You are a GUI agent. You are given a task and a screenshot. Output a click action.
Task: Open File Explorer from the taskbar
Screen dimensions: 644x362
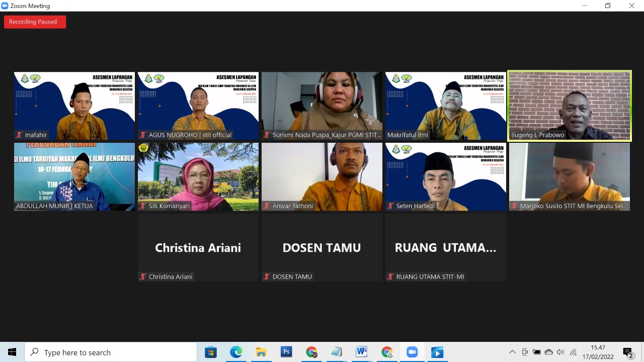(261, 352)
